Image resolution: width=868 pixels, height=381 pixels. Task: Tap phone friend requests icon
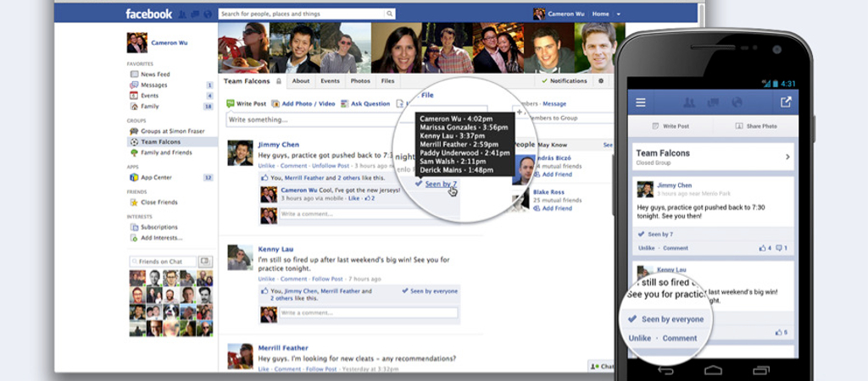click(688, 102)
